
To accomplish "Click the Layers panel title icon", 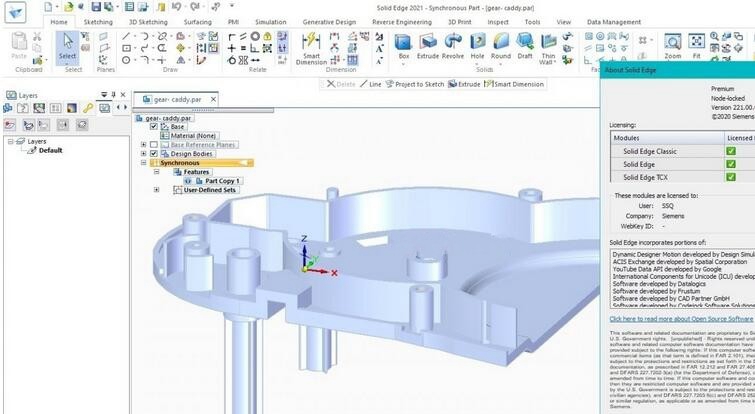I will (11, 95).
